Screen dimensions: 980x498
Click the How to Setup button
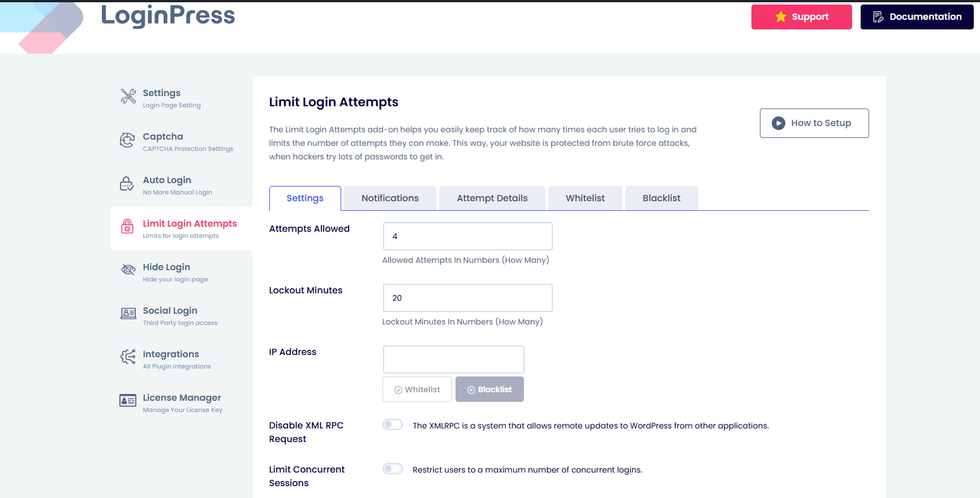point(814,123)
